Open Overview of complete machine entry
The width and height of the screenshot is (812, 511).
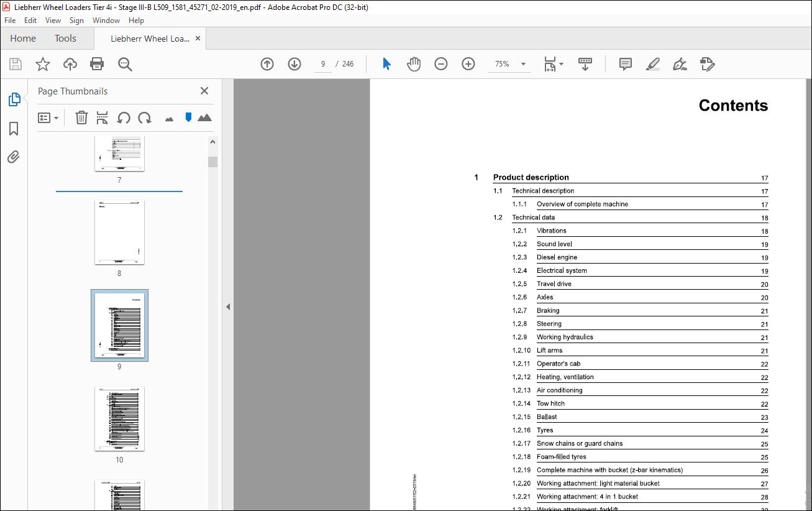pyautogui.click(x=582, y=204)
